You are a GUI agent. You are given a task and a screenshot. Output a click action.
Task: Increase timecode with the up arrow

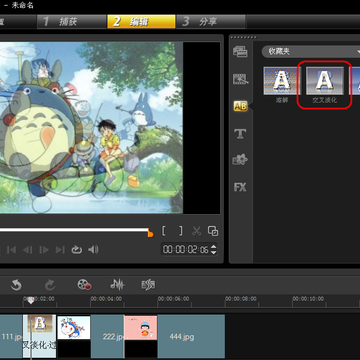pos(214,247)
